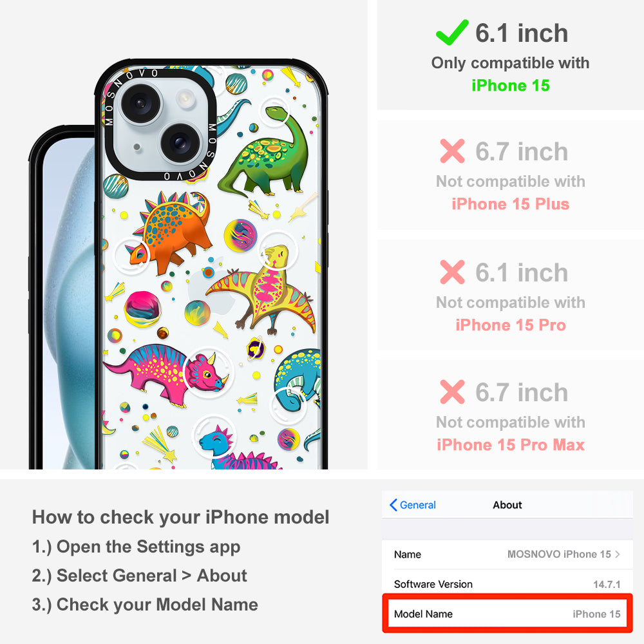Click the red X next to iPhone 15 Plus

coord(452,151)
